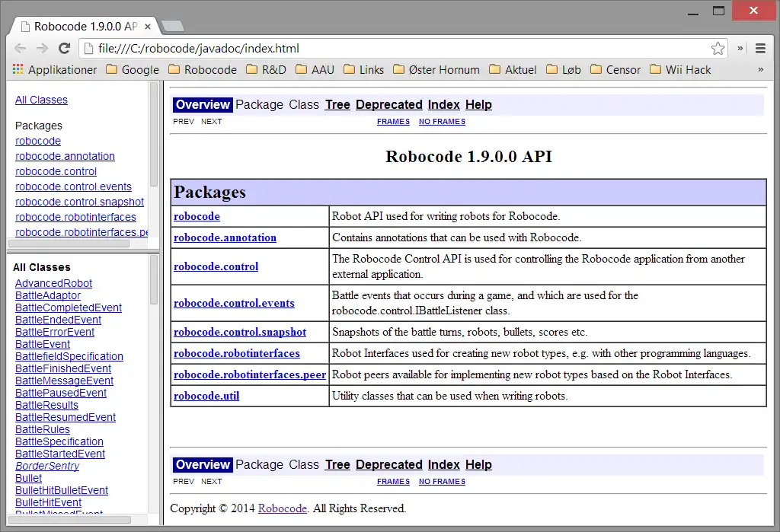Open robocode.robotinterfaces.peer in the Packages table
This screenshot has height=532, width=780.
point(250,375)
